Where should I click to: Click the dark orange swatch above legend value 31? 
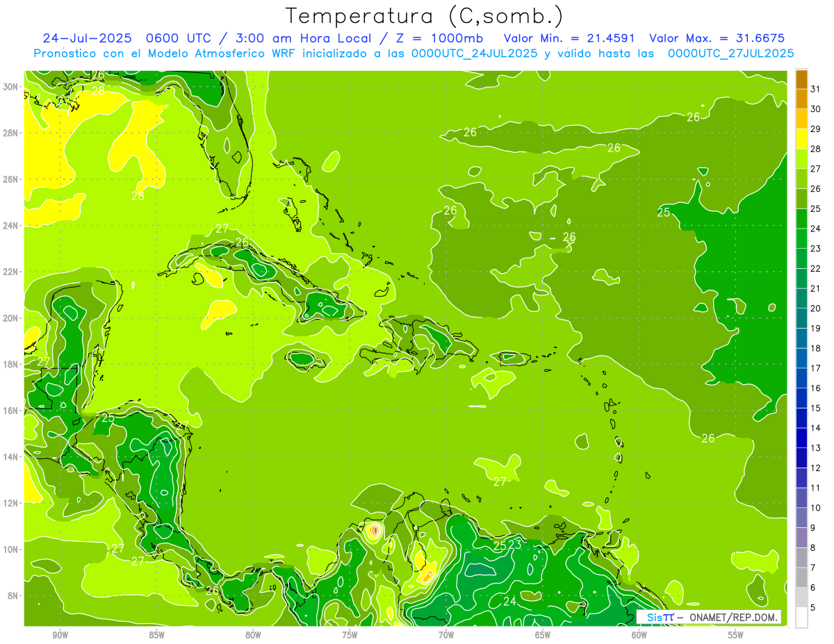tap(801, 79)
